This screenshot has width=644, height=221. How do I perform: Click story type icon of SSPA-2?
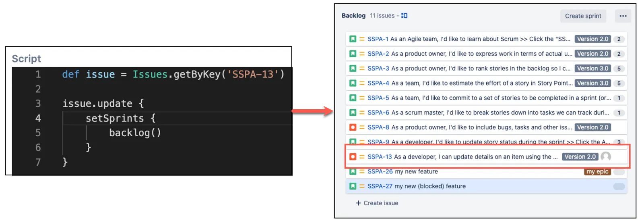[x=353, y=54]
